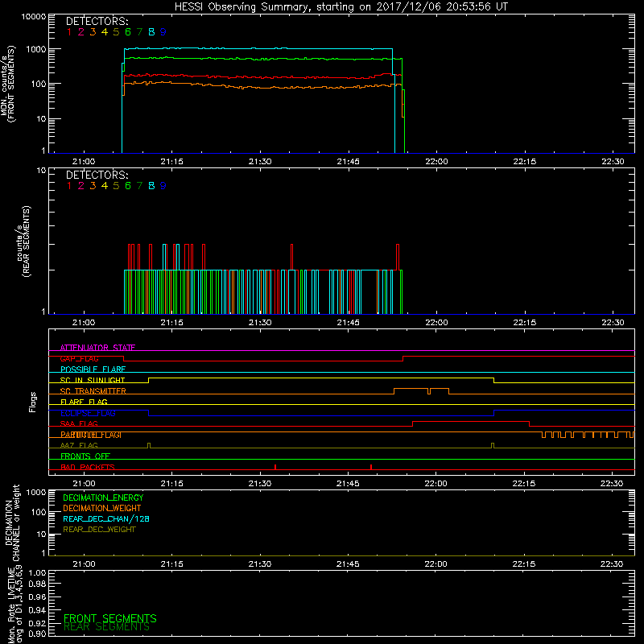Image resolution: width=644 pixels, height=644 pixels.
Task: Click 1000 tick on front segments y-axis
Action: pos(36,50)
